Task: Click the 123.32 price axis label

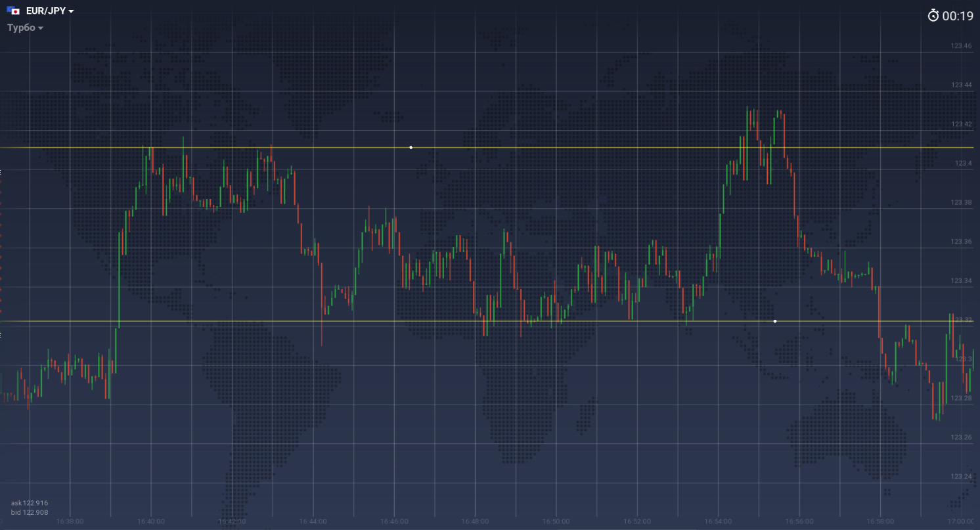Action: (x=961, y=320)
